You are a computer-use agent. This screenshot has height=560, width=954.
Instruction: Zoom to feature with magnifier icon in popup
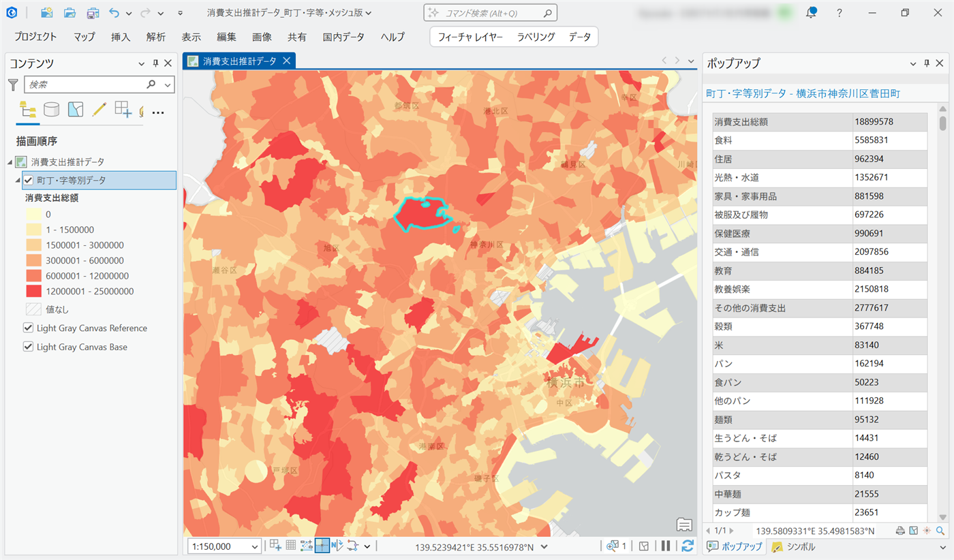coord(940,531)
